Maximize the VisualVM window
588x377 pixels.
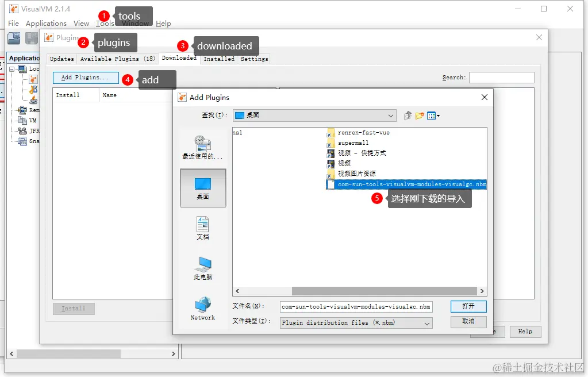pos(544,9)
